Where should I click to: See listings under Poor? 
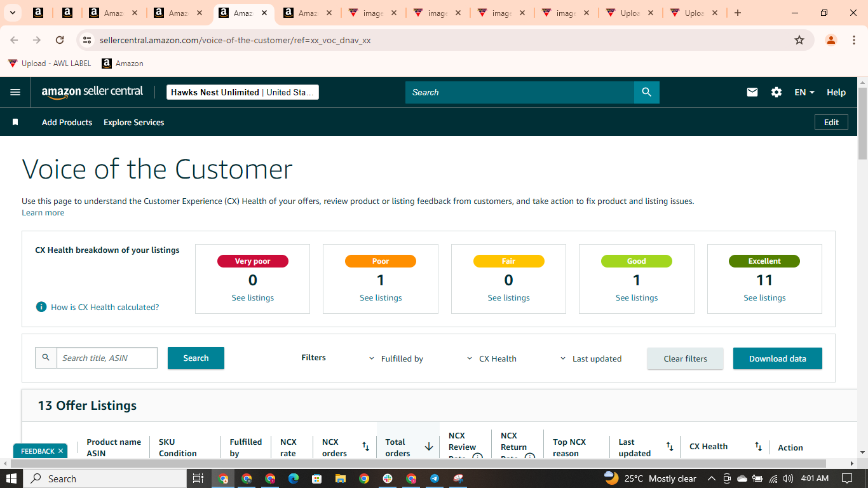pyautogui.click(x=381, y=297)
